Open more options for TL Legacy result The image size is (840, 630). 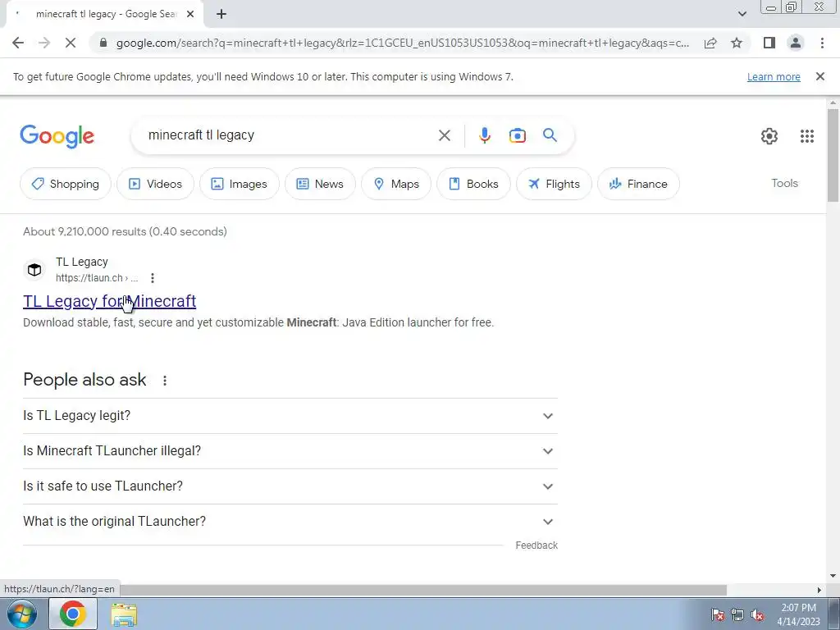tap(153, 278)
